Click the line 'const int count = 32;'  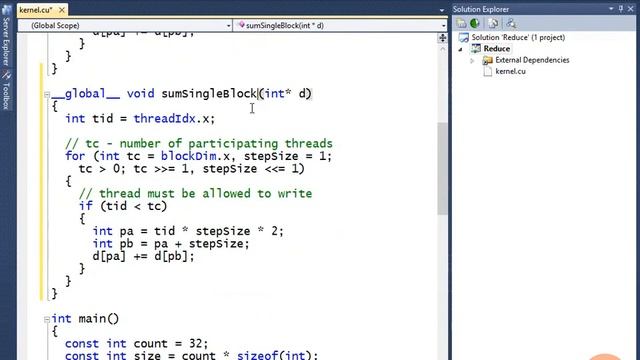coord(136,343)
